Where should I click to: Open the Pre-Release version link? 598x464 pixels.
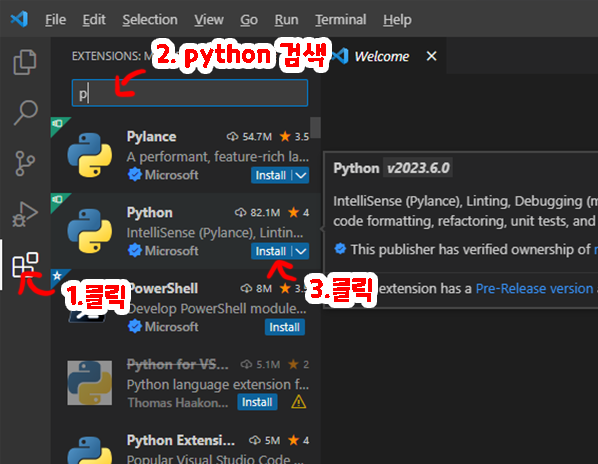(x=534, y=289)
